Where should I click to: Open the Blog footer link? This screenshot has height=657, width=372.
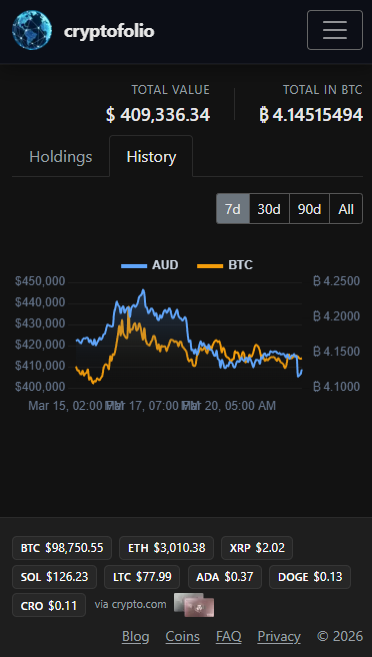[x=135, y=636]
